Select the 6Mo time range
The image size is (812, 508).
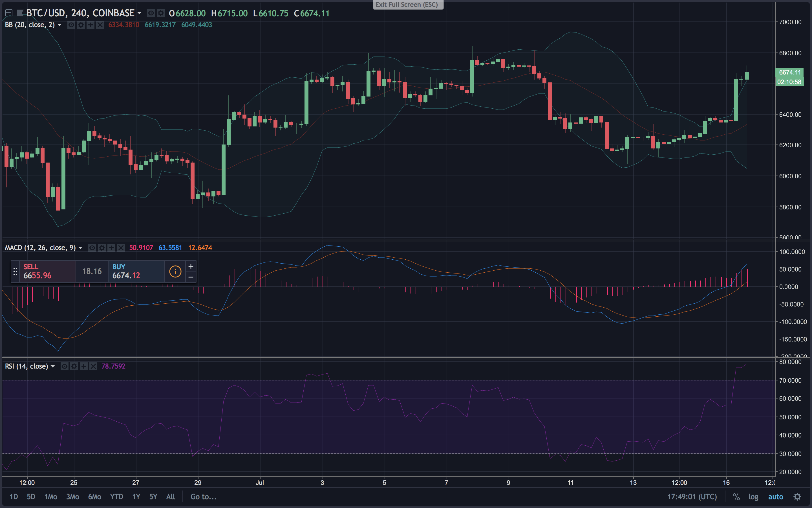point(94,497)
